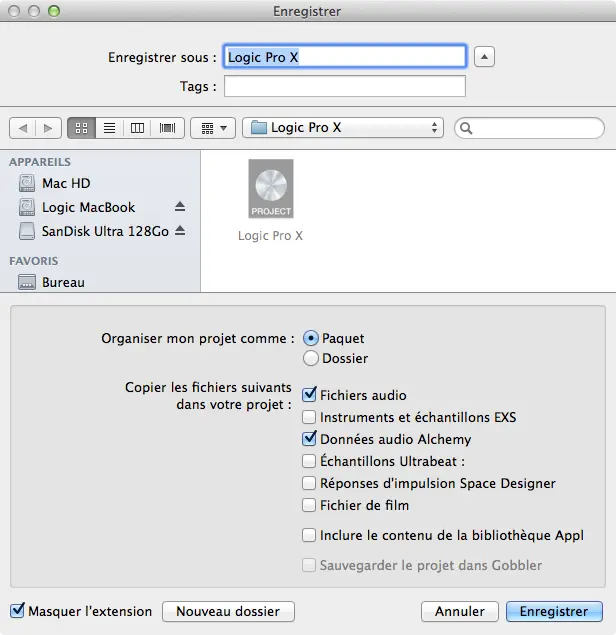The width and height of the screenshot is (616, 635).
Task: Select the Dossier radio button
Action: [x=311, y=358]
